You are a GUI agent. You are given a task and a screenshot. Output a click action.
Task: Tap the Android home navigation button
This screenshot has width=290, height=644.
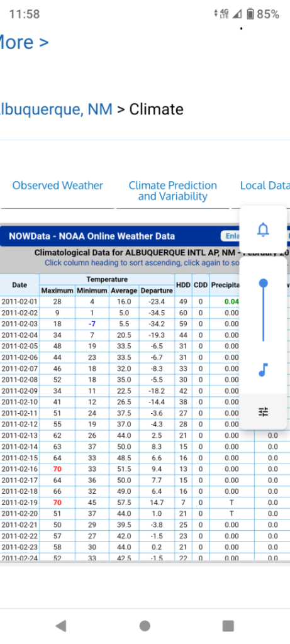tap(145, 626)
